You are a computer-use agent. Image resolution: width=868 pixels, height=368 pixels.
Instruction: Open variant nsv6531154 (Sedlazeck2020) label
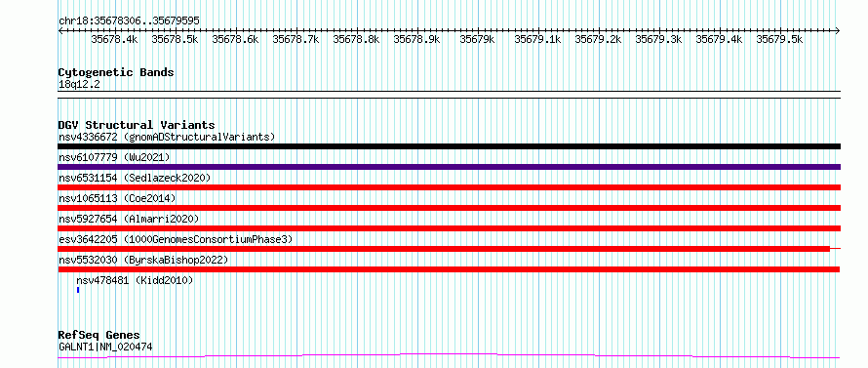pos(135,178)
